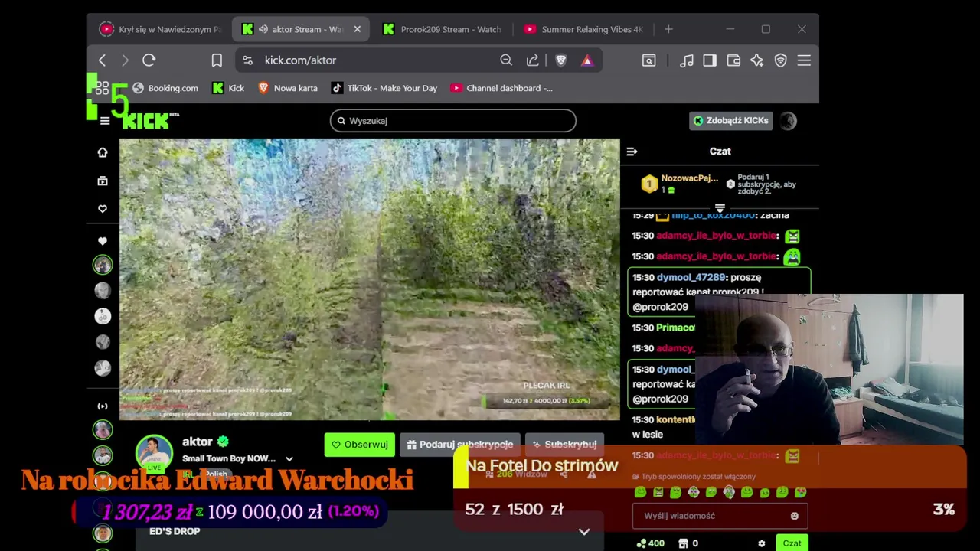Click the Podaruj subskrypcje button
Screen dimensions: 980x551
pyautogui.click(x=459, y=445)
